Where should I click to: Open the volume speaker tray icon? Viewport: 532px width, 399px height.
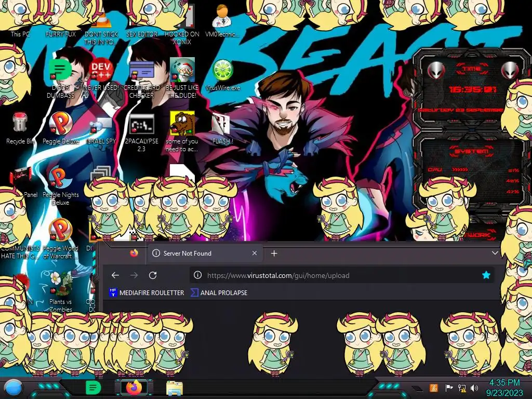click(474, 388)
